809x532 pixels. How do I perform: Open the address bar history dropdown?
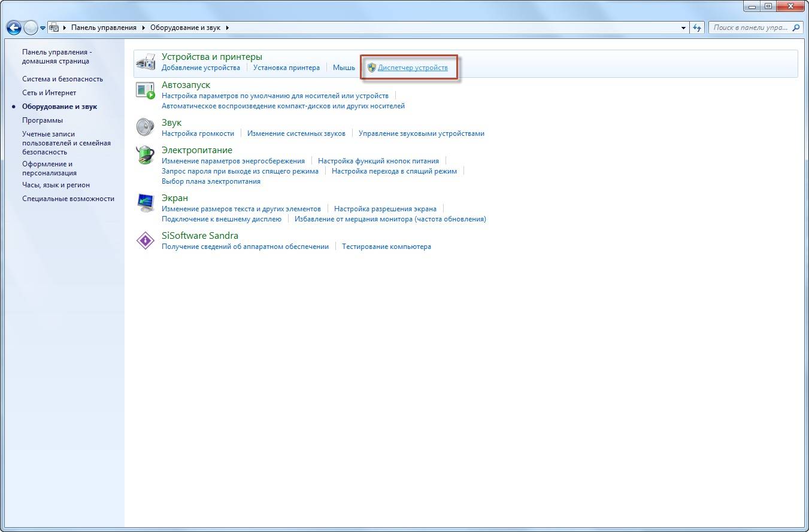pyautogui.click(x=684, y=28)
